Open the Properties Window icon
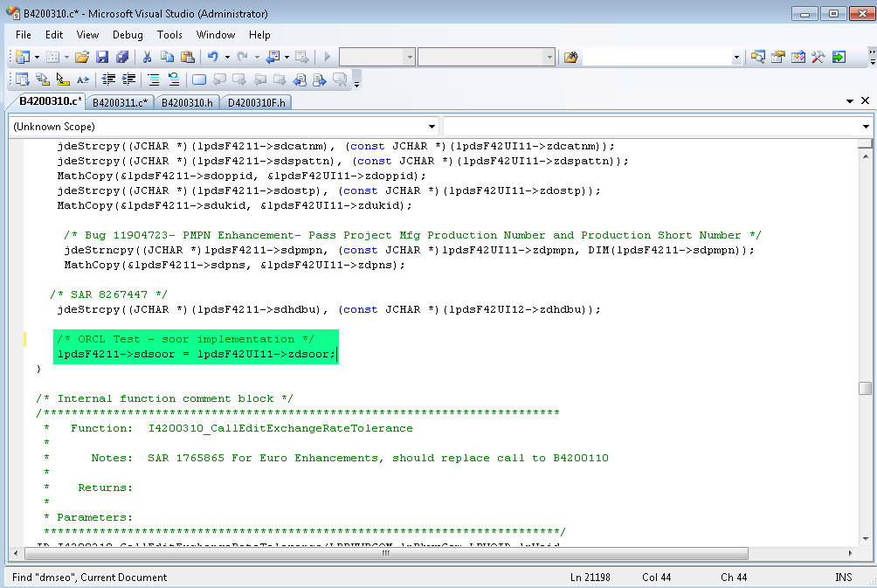The height and width of the screenshot is (588, 877). coord(778,57)
